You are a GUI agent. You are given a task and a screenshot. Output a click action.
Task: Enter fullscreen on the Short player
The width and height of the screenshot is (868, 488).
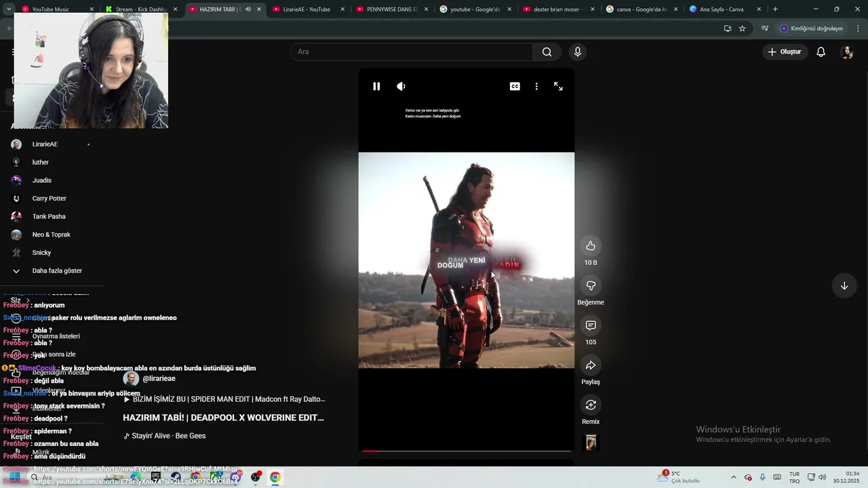(x=558, y=86)
